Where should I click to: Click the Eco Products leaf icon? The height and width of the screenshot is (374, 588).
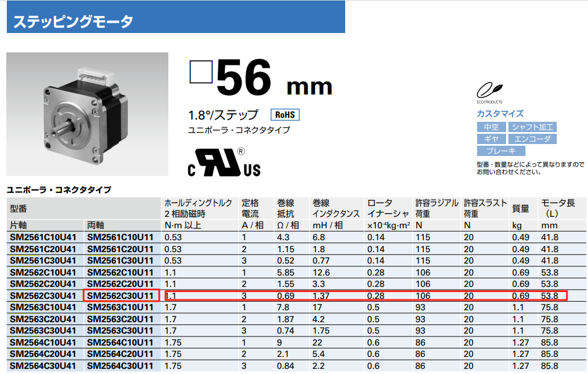tap(489, 91)
